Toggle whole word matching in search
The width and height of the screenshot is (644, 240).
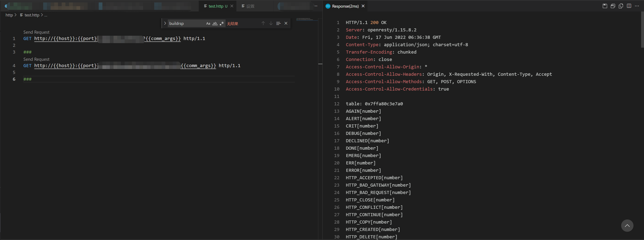click(x=215, y=23)
